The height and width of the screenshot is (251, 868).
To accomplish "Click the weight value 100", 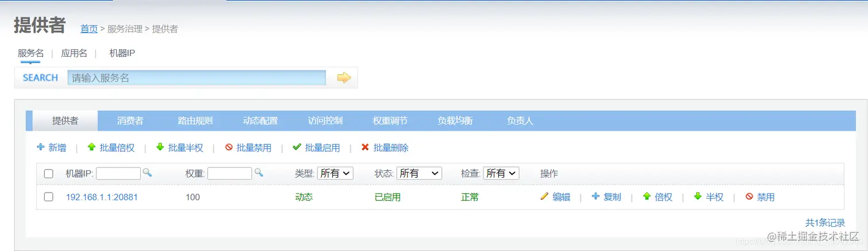I will pos(193,197).
